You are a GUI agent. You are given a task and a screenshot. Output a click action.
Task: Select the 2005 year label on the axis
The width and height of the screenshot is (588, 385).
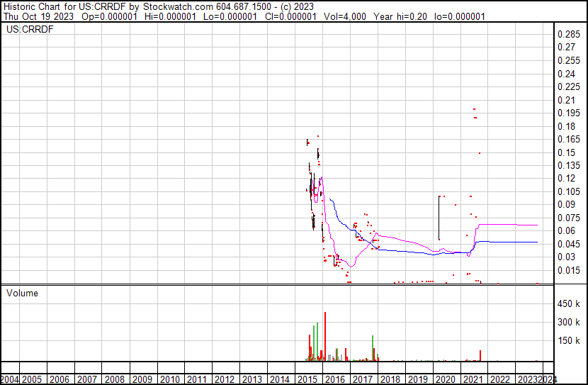click(x=33, y=379)
